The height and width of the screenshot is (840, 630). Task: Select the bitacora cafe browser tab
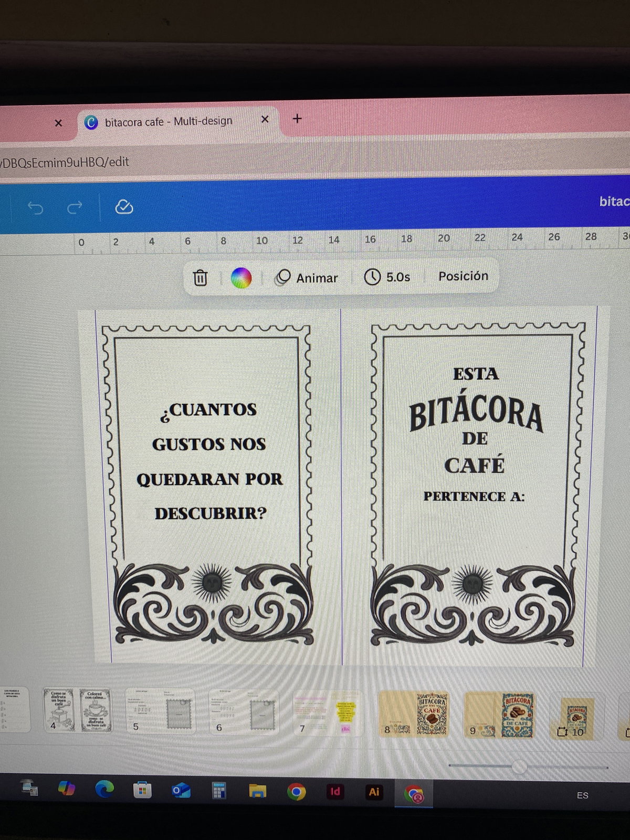pos(168,122)
